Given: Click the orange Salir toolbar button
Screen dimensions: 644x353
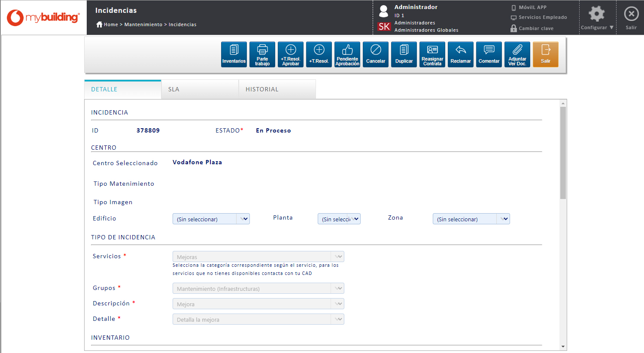Looking at the screenshot, I should point(546,54).
